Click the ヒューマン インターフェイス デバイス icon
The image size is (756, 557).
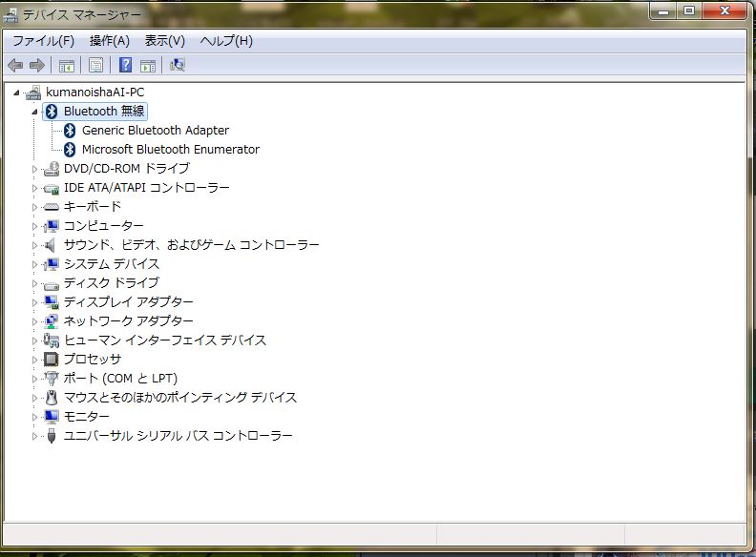coord(52,340)
